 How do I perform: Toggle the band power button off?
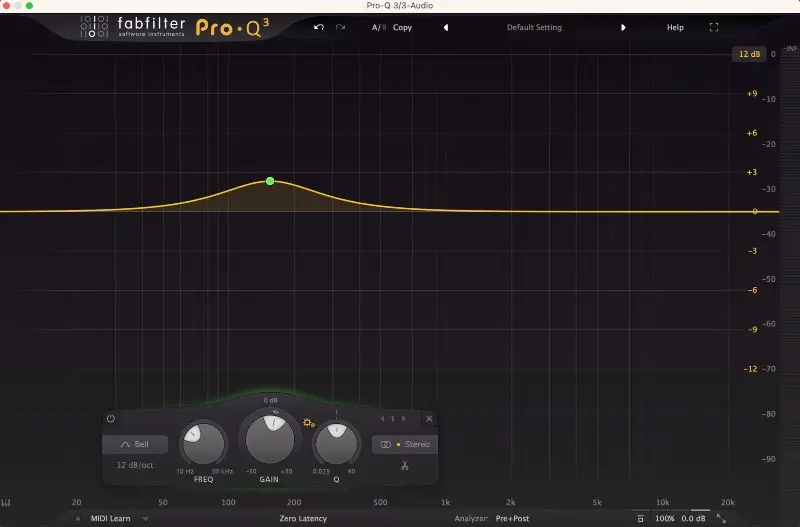click(111, 419)
